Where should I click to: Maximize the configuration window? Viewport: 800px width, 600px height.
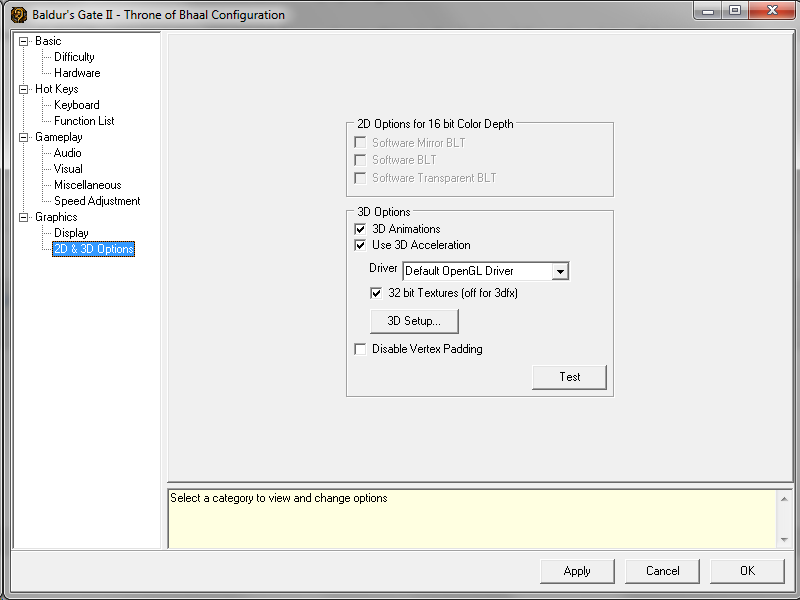[735, 11]
